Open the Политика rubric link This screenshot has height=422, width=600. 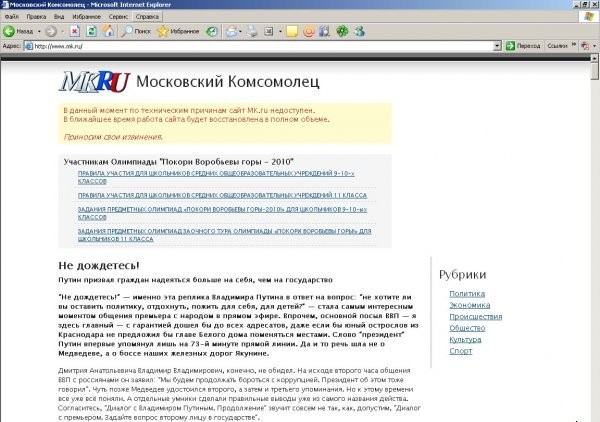[467, 294]
